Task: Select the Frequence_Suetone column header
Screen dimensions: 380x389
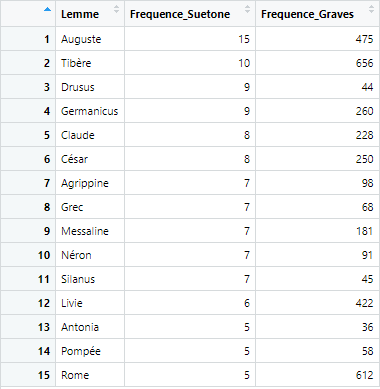Action: 190,14
